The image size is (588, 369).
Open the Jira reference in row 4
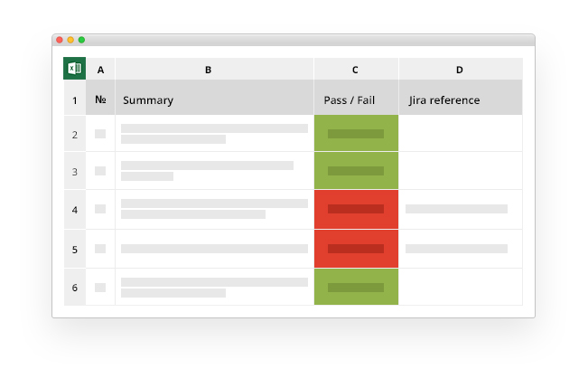pyautogui.click(x=456, y=209)
